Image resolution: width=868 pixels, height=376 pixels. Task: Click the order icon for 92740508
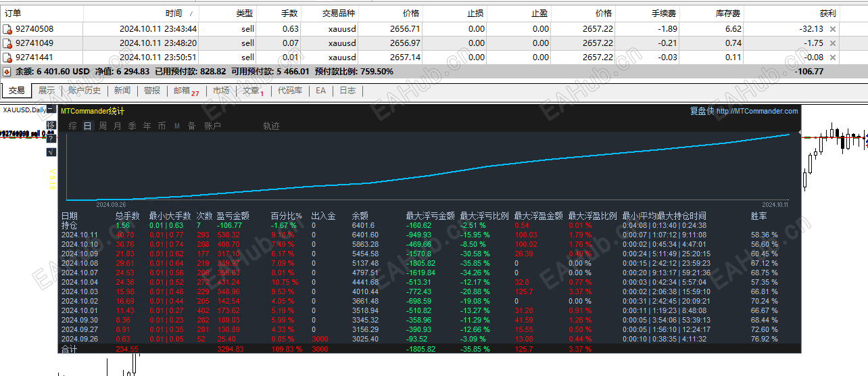pos(7,29)
